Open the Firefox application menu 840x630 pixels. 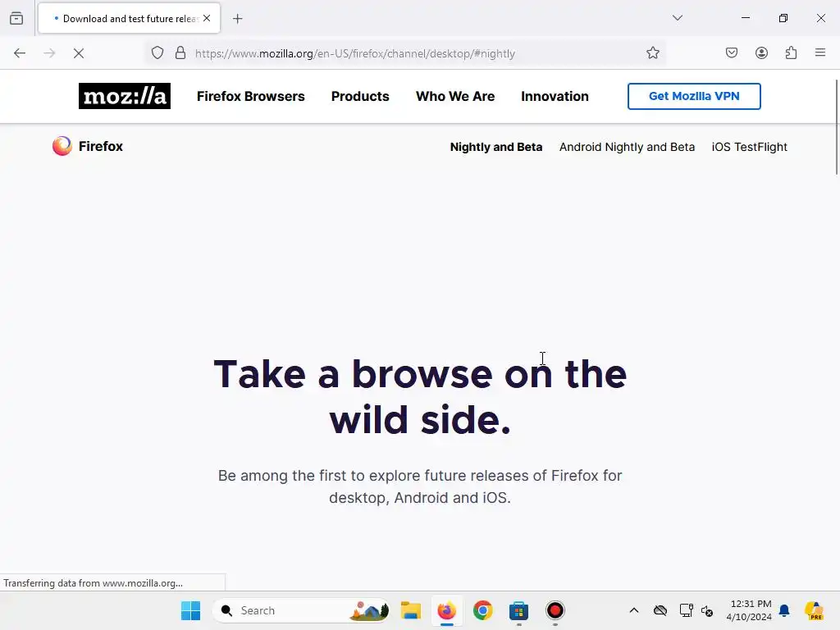820,53
